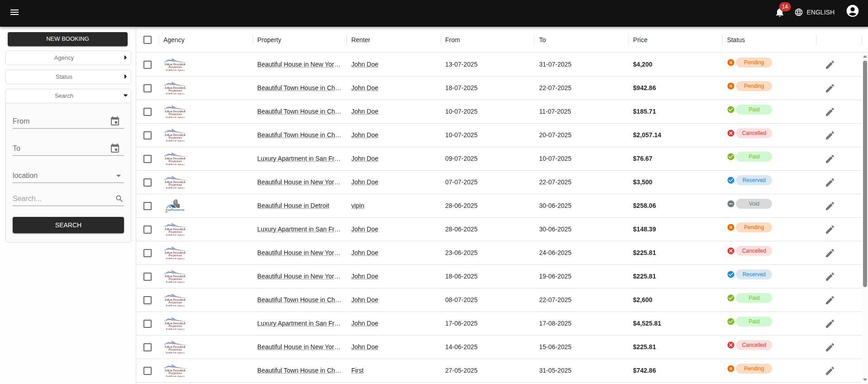This screenshot has height=384, width=868.
Task: Check the vipin booking row
Action: pyautogui.click(x=148, y=206)
